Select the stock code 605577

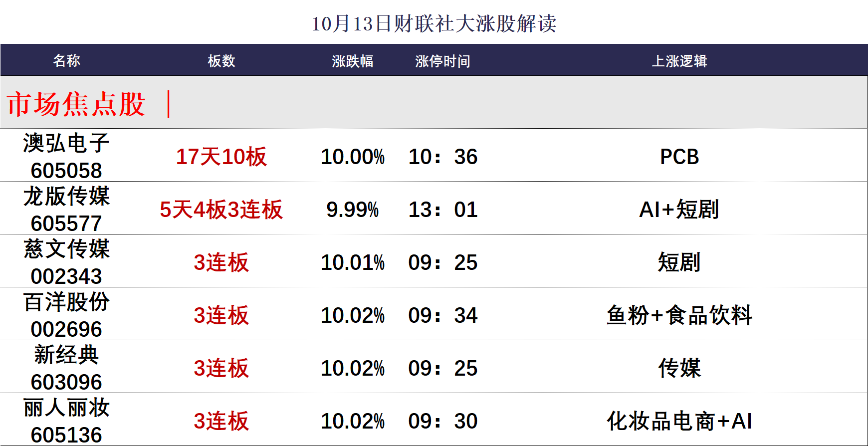click(66, 223)
